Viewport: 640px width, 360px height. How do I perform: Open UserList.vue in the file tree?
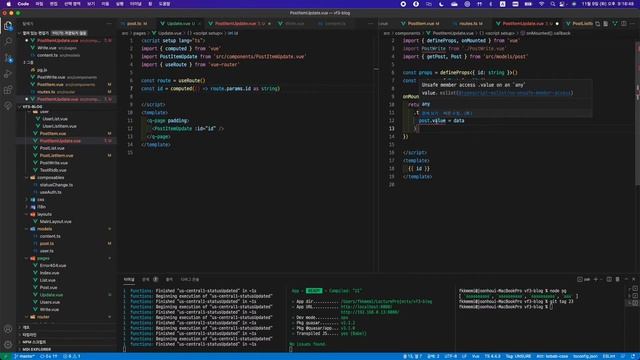[55, 119]
